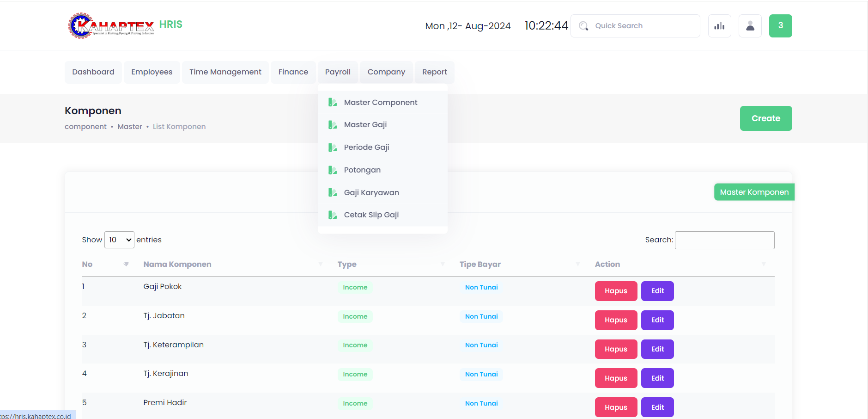Open the show entries count dropdown
This screenshot has width=868, height=419.
point(119,240)
